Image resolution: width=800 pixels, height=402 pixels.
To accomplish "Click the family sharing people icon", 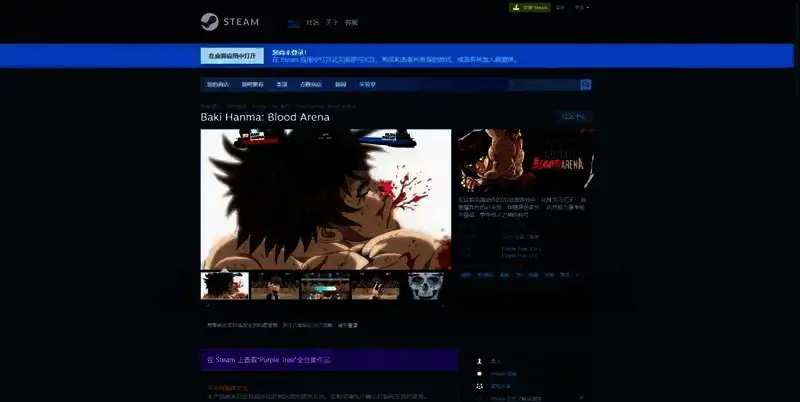I will pos(480,385).
